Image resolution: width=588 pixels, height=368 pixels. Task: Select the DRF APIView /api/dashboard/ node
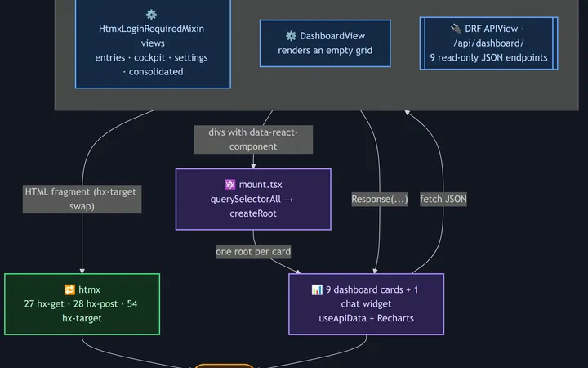click(488, 43)
